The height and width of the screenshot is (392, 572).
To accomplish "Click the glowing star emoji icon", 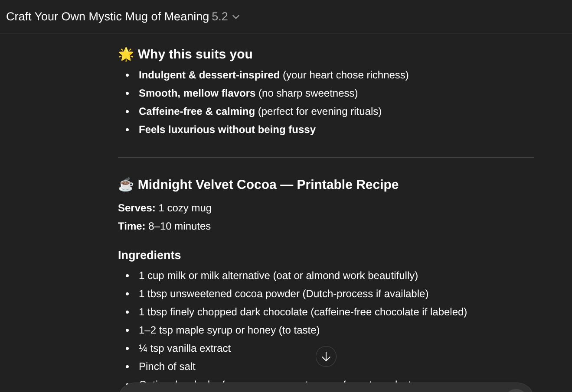I will tap(126, 54).
